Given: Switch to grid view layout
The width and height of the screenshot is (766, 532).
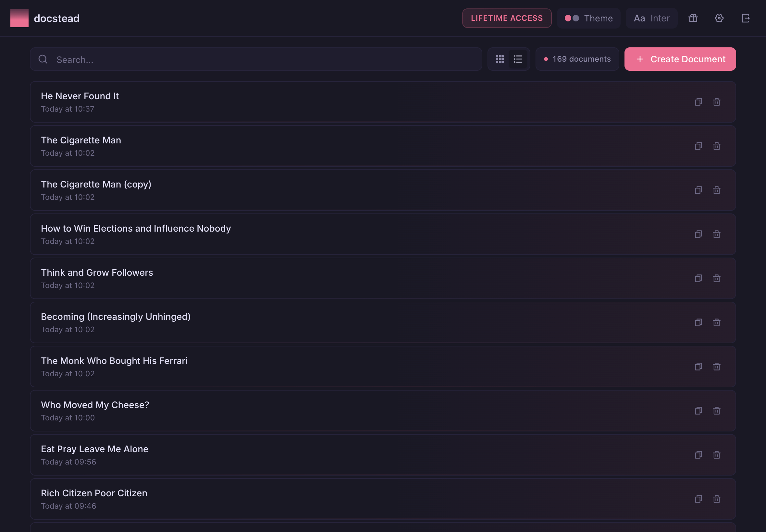Looking at the screenshot, I should click(500, 59).
